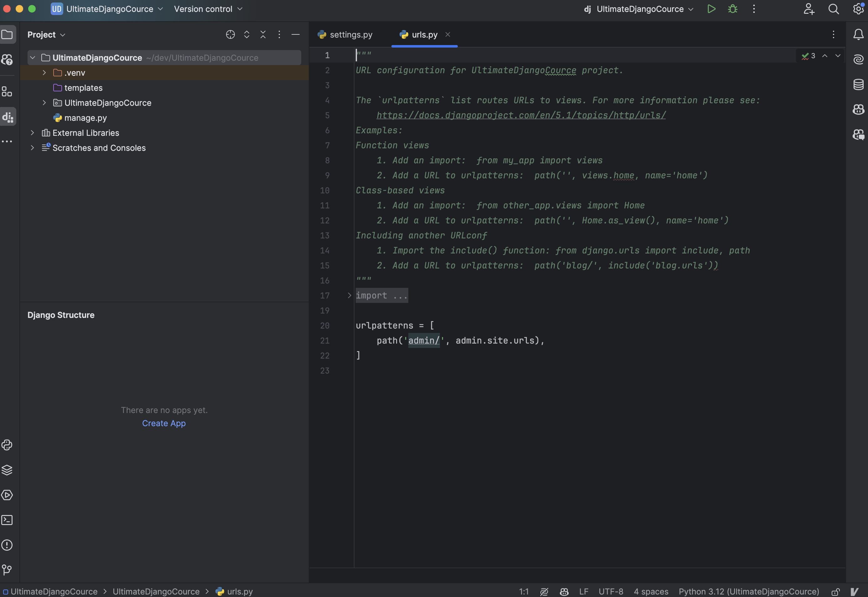Screen dimensions: 868x597
Task: Open the Git version control tool window
Action: coord(7,570)
